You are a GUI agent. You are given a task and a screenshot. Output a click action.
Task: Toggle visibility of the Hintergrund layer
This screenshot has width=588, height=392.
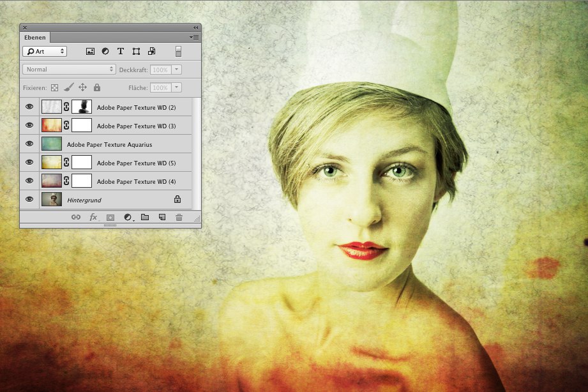pyautogui.click(x=29, y=200)
